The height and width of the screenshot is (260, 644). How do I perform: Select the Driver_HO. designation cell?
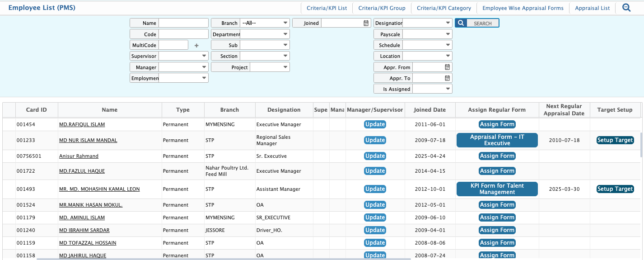tap(284, 230)
